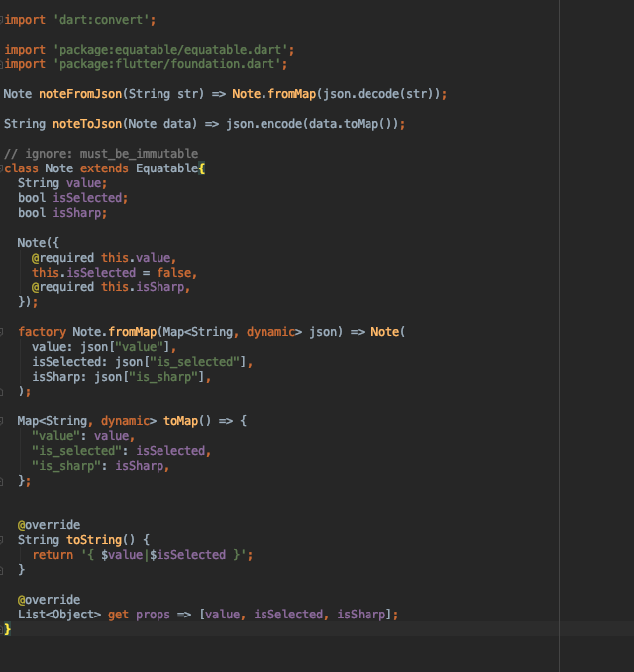Click the "is_selected" key in toMap
Image resolution: width=634 pixels, height=672 pixels.
point(76,451)
